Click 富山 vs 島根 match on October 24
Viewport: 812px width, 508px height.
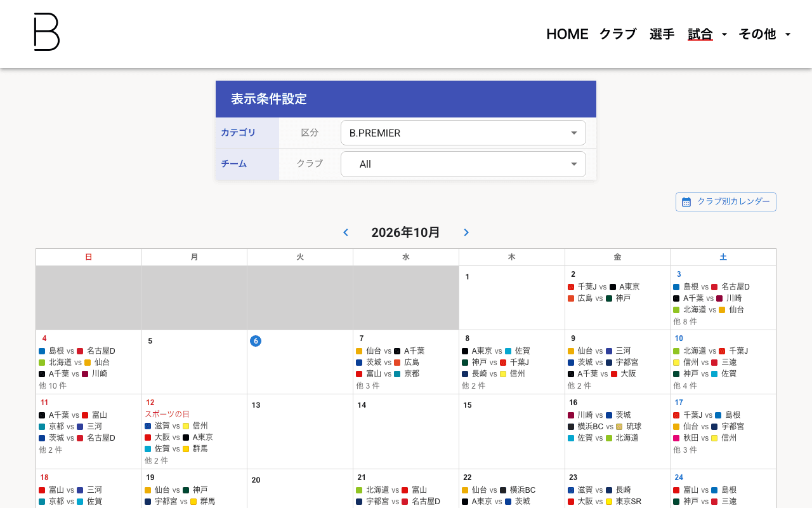[x=705, y=490]
